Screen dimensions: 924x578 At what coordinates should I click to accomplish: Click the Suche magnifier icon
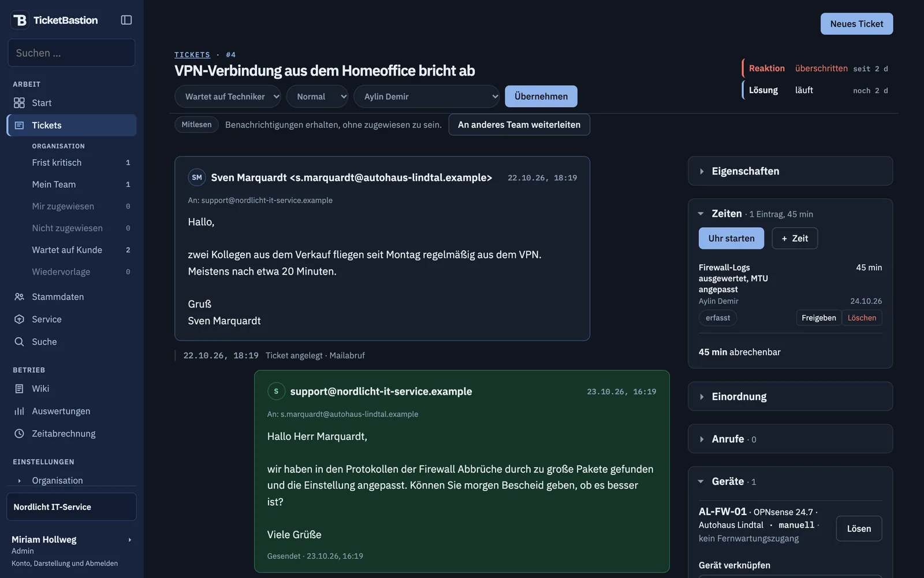[x=19, y=342]
